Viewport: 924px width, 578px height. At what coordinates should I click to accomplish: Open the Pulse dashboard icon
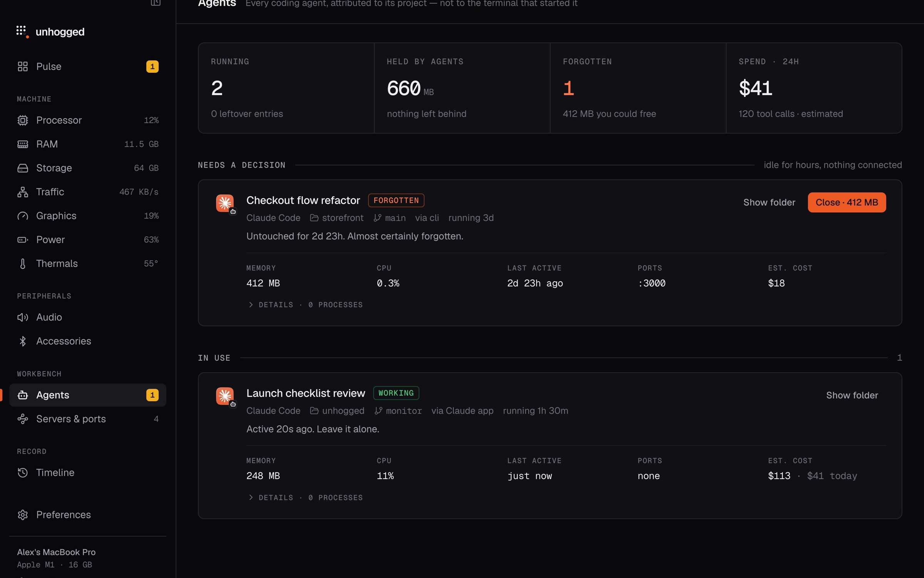pyautogui.click(x=23, y=67)
